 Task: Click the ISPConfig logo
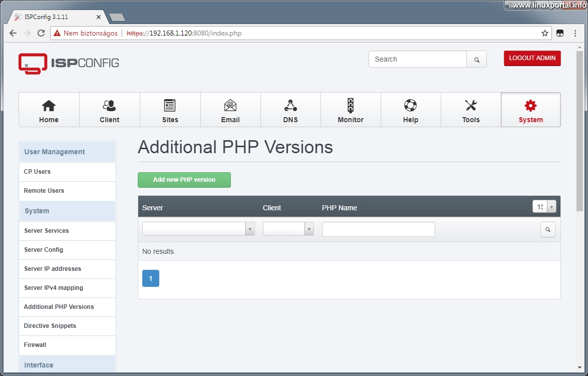click(x=69, y=64)
